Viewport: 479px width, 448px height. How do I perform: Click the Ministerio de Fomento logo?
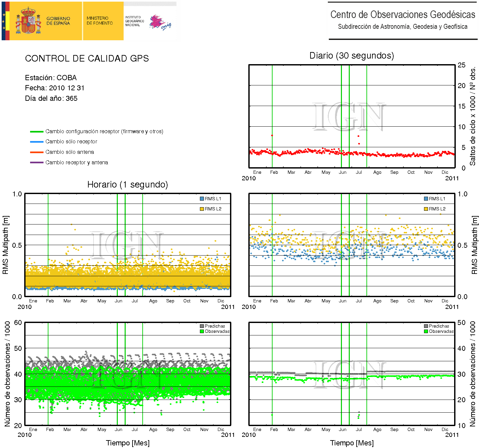pyautogui.click(x=99, y=21)
